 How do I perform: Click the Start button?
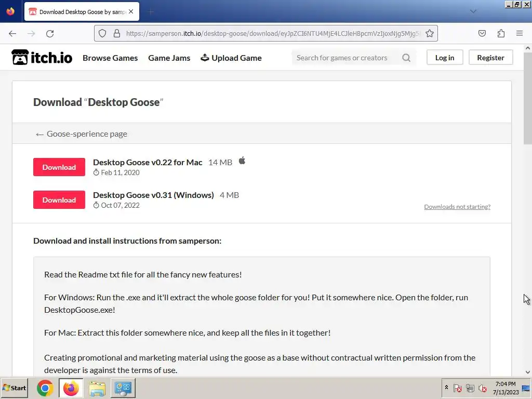(x=14, y=388)
